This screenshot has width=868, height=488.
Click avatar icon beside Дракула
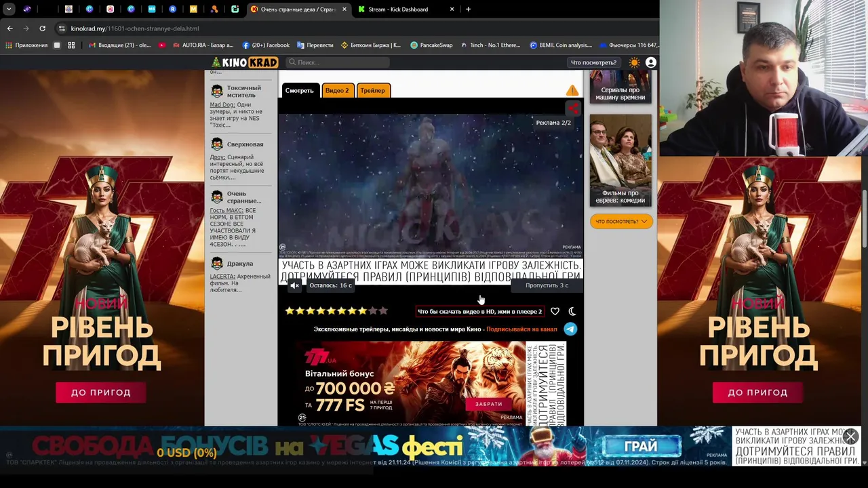click(x=217, y=264)
